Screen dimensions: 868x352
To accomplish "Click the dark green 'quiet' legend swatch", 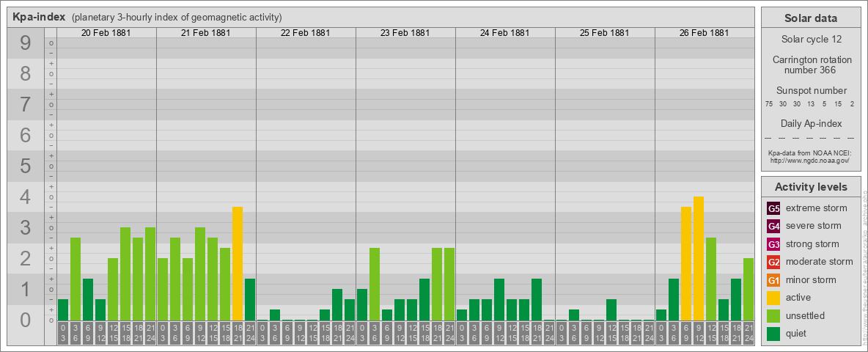I will [773, 334].
